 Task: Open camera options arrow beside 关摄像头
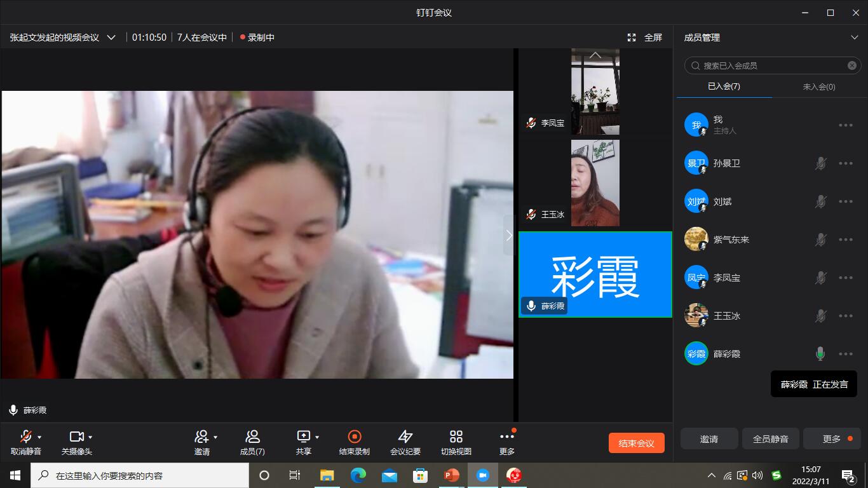(90, 437)
